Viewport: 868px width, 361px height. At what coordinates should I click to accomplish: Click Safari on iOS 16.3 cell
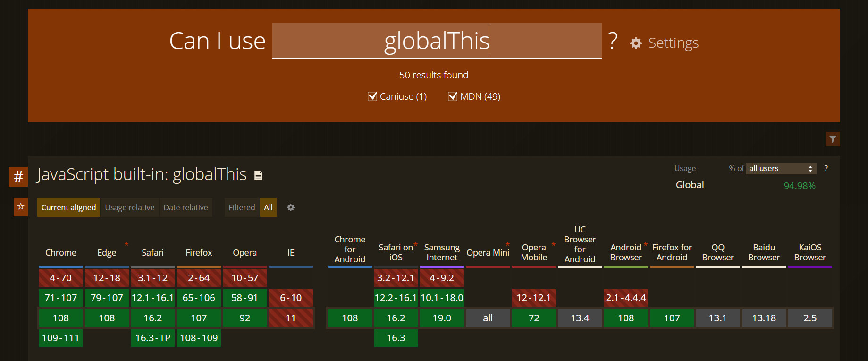(x=396, y=338)
